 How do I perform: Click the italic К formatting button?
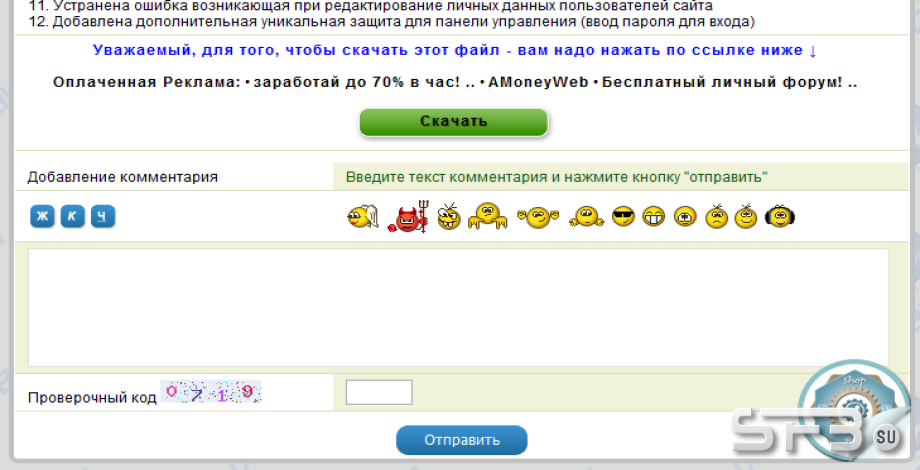point(73,217)
